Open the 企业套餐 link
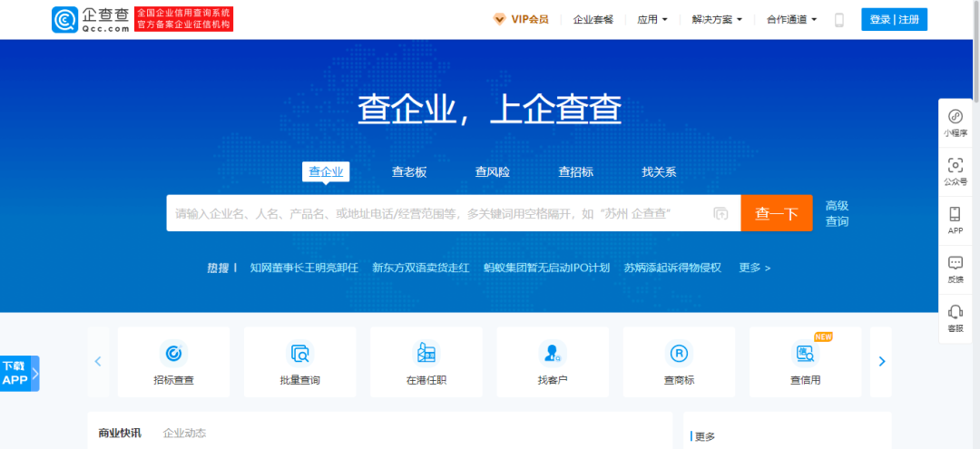980x449 pixels. (x=593, y=19)
